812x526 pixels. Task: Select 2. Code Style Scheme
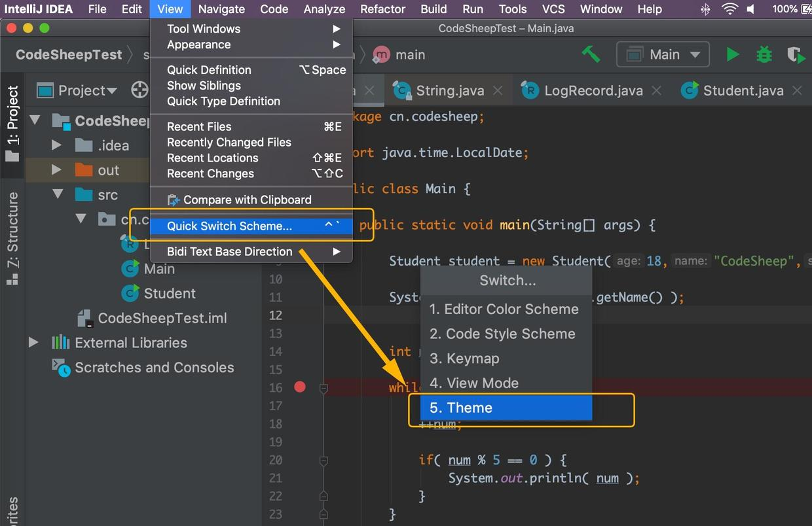[x=506, y=334]
